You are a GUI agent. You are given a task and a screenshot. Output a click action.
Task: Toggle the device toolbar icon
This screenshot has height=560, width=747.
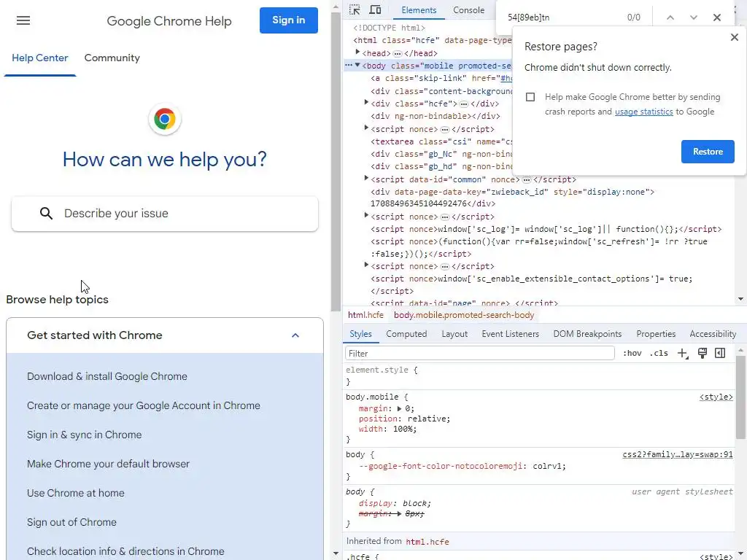(376, 9)
